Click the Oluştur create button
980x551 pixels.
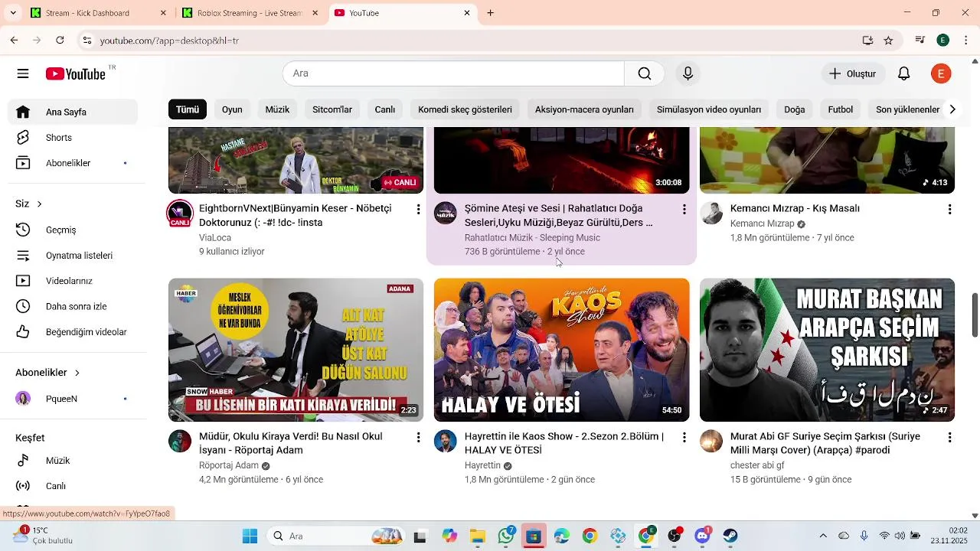pos(853,73)
